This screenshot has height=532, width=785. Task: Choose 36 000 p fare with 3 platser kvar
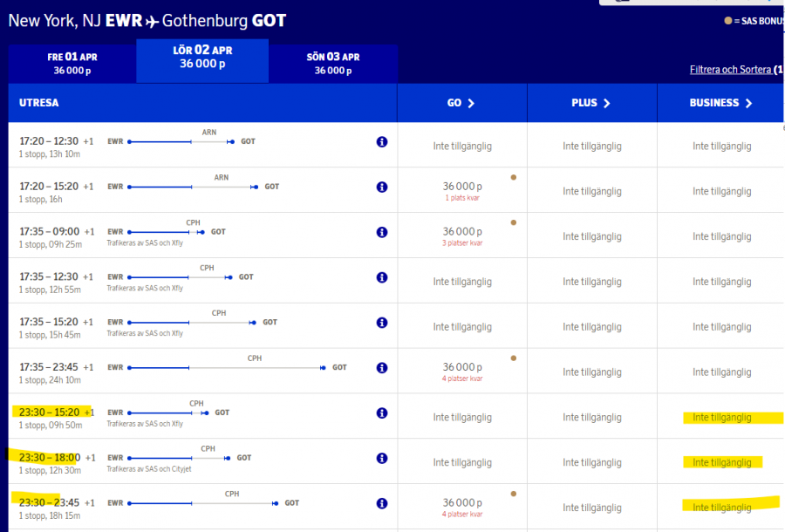(x=462, y=233)
